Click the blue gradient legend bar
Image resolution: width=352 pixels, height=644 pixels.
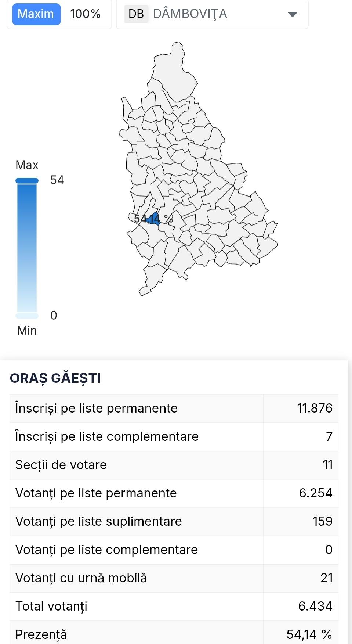(26, 246)
